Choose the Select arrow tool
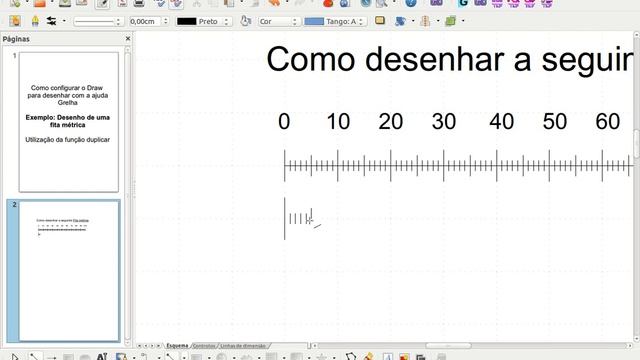The width and height of the screenshot is (640, 360). [14, 357]
